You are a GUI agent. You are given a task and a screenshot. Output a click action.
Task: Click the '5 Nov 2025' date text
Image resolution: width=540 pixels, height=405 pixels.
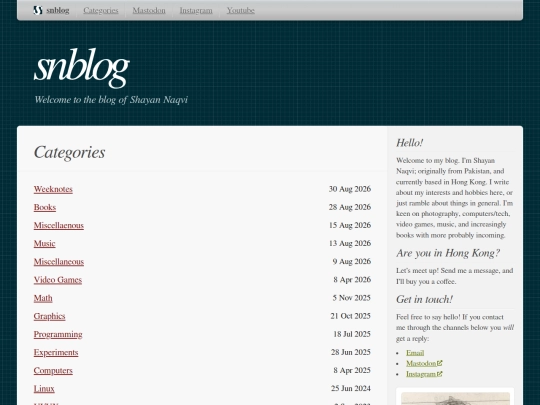(352, 298)
